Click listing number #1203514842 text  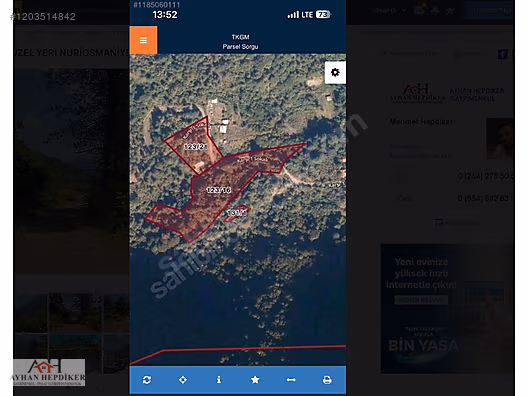(43, 16)
